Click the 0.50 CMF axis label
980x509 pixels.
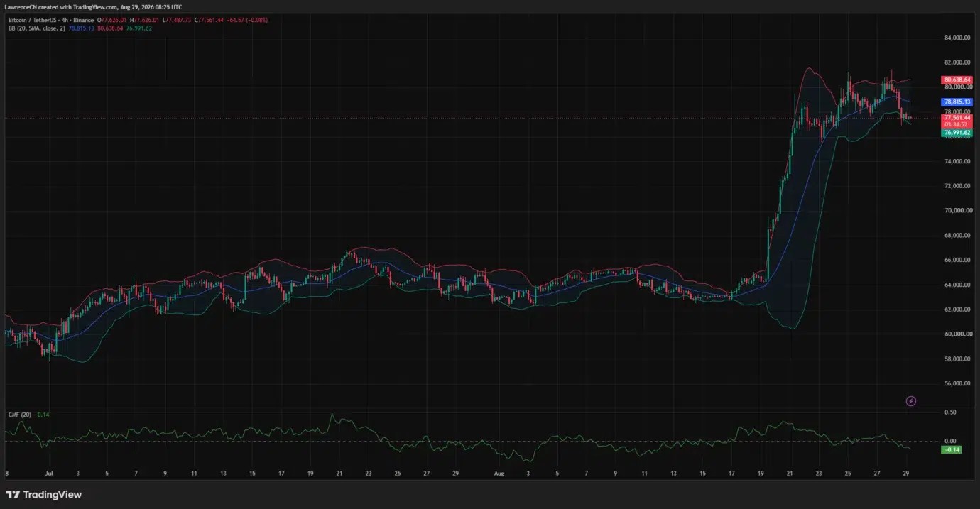click(x=949, y=412)
